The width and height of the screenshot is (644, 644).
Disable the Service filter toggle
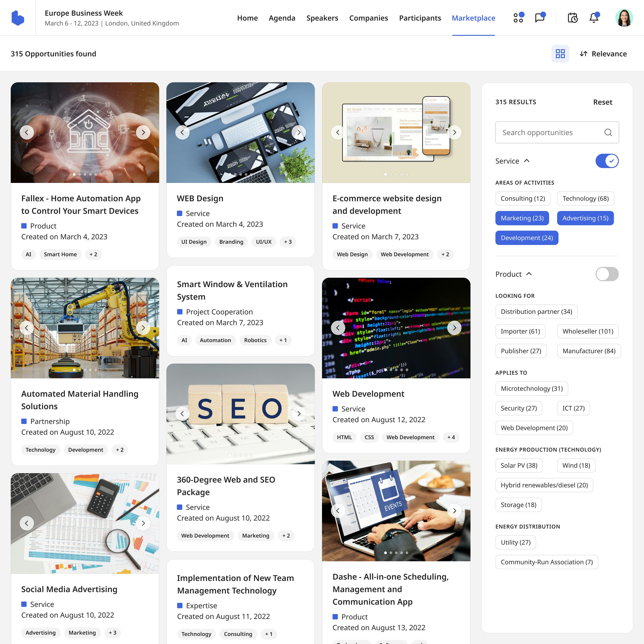point(607,161)
